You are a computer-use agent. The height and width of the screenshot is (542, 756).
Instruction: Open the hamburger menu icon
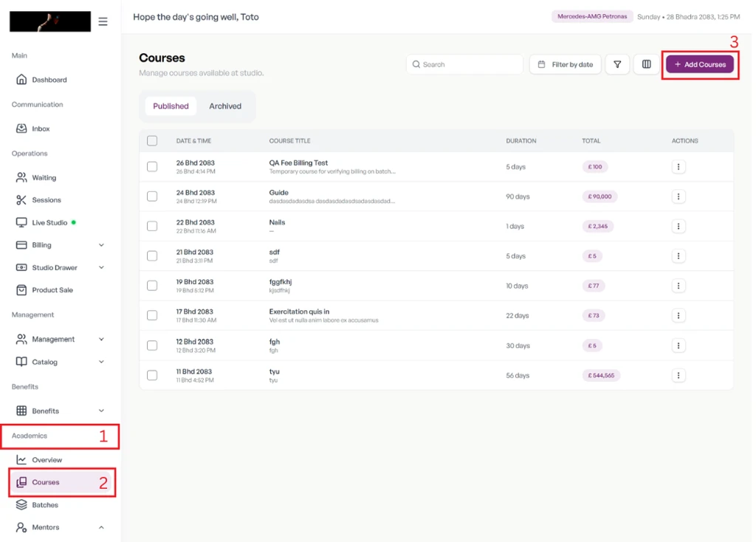[103, 21]
